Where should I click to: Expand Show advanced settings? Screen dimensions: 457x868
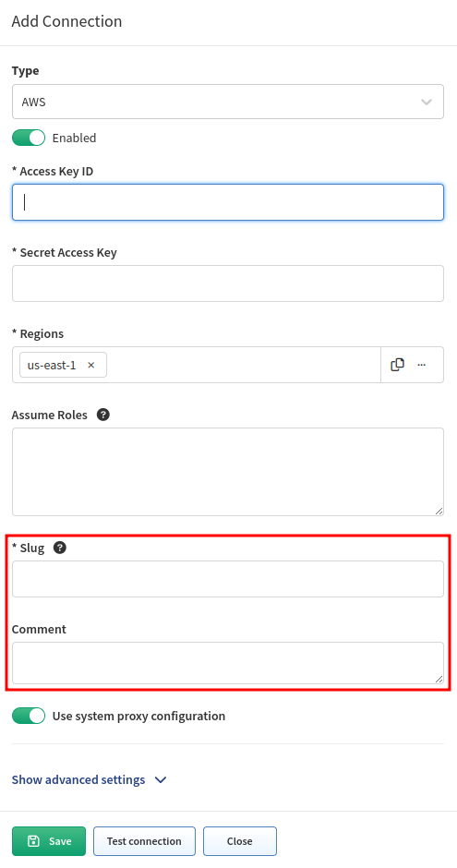click(89, 779)
